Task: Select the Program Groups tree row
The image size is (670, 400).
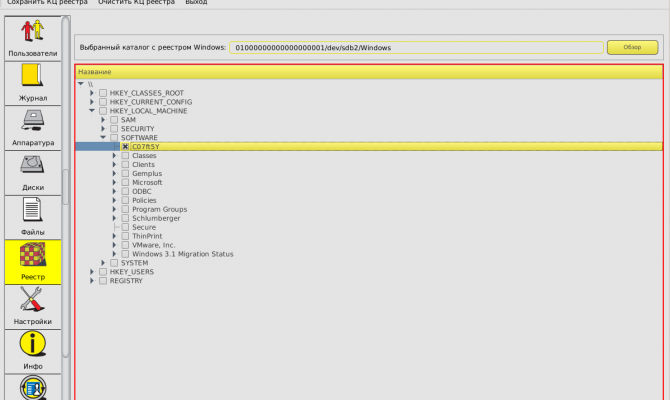Action: [369, 209]
